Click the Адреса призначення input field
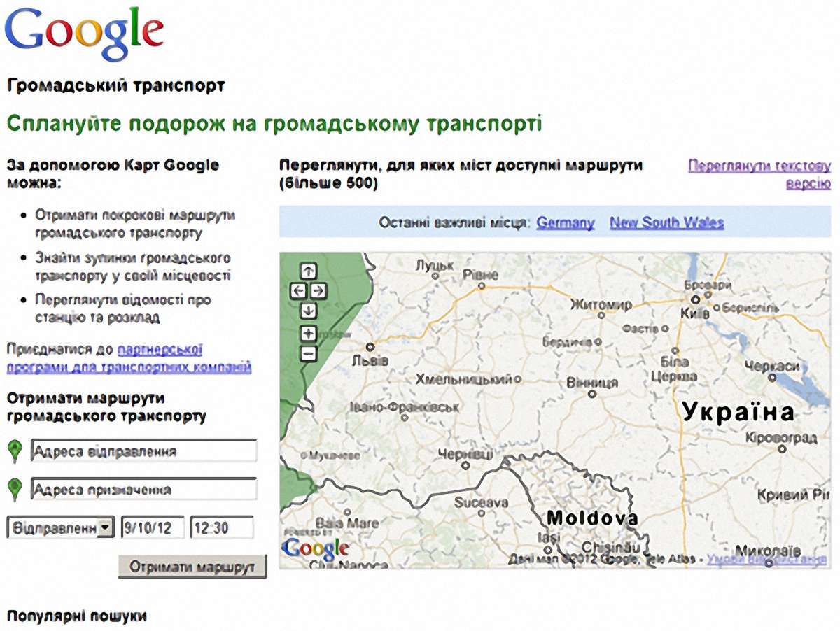Image resolution: width=840 pixels, height=631 pixels. coord(144,489)
